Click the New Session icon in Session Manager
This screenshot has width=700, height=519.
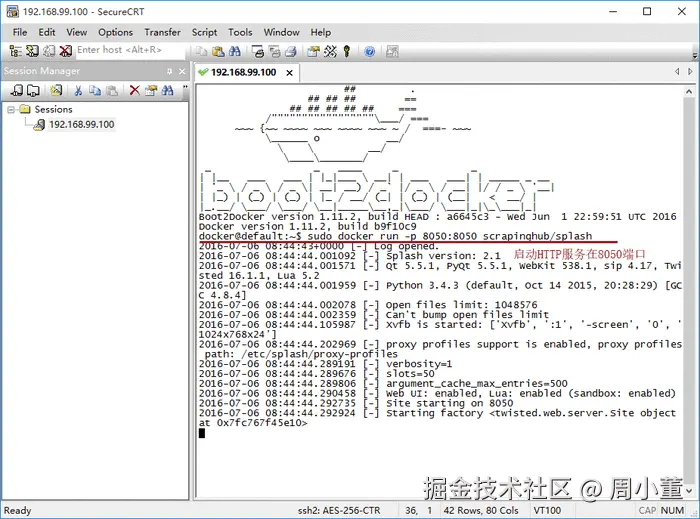56,91
